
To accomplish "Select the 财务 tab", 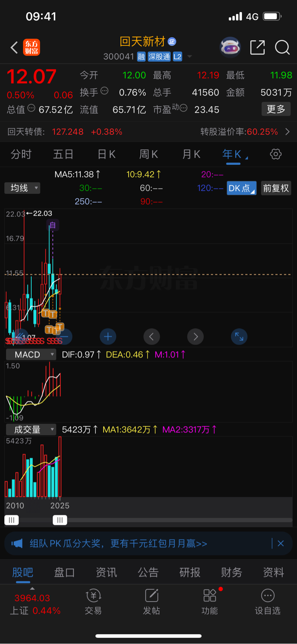I will [232, 572].
